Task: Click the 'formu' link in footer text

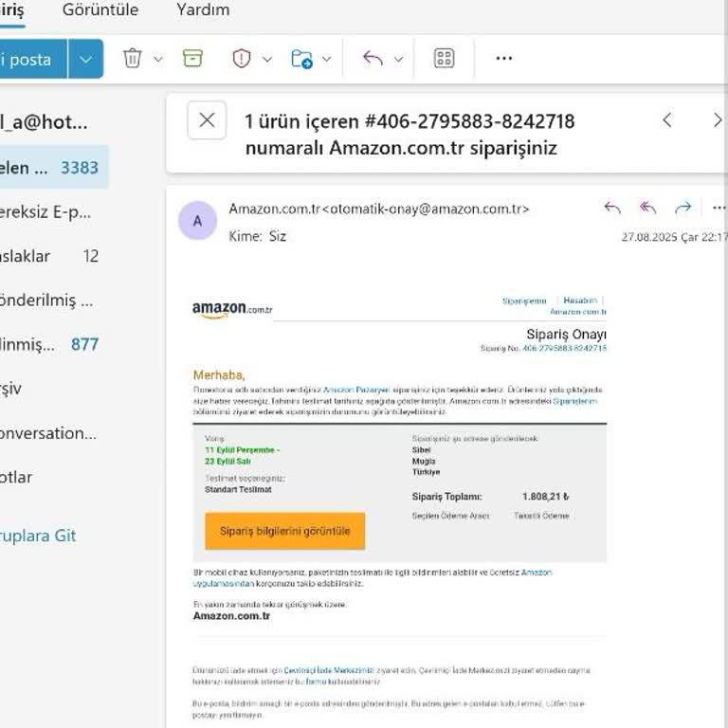Action: tap(317, 682)
